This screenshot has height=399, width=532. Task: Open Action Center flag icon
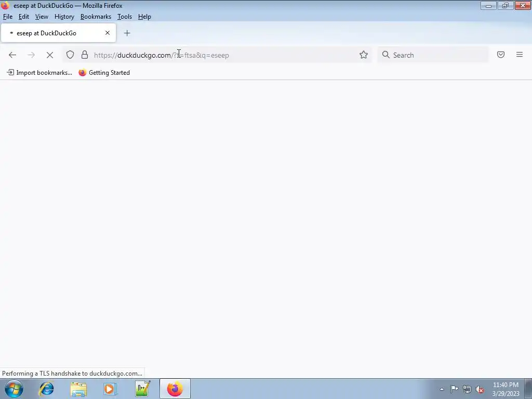click(x=454, y=389)
